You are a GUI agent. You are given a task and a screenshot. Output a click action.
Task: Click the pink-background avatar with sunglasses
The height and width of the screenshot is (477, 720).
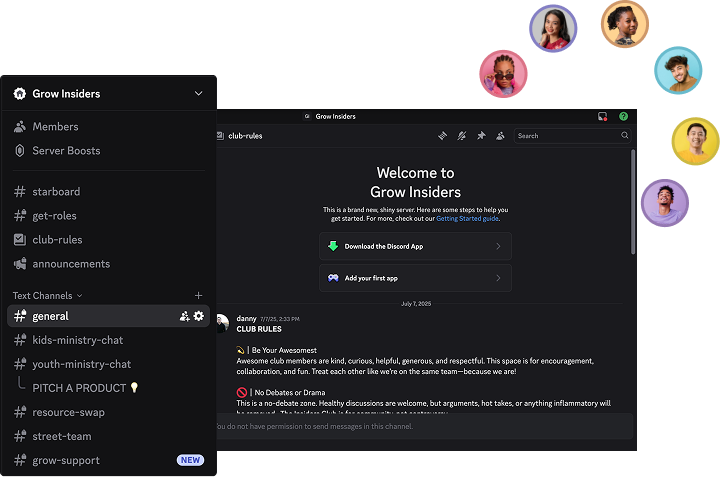[x=503, y=74]
